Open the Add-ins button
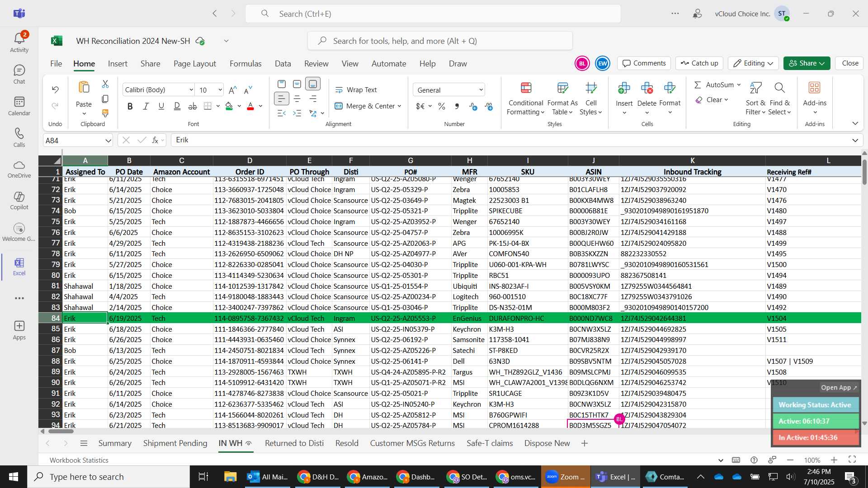Image resolution: width=868 pixels, height=488 pixels. tap(815, 99)
